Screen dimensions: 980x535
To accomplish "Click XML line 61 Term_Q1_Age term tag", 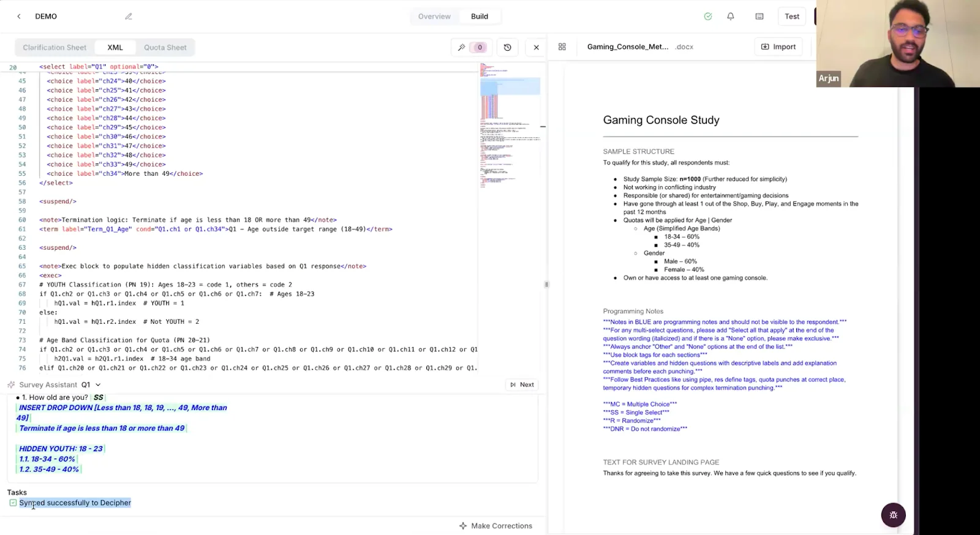I will tap(216, 229).
